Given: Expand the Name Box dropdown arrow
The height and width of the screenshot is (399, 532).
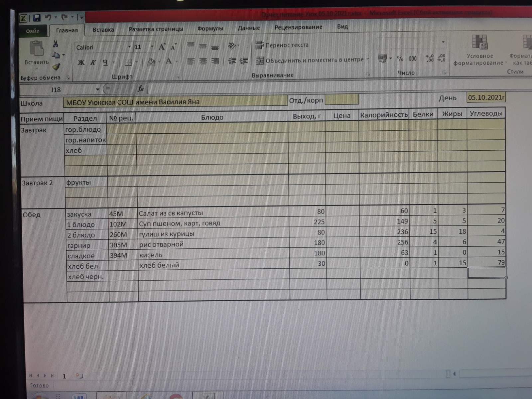Looking at the screenshot, I should (97, 89).
